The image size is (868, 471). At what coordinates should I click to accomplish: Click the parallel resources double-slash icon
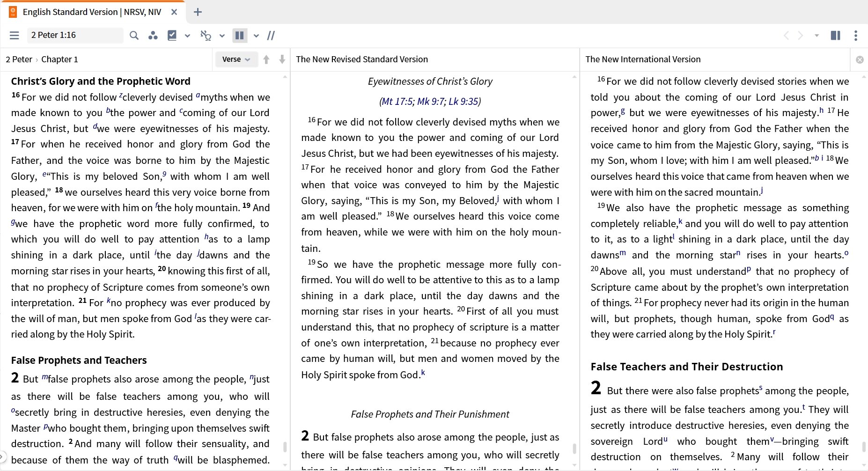point(271,35)
